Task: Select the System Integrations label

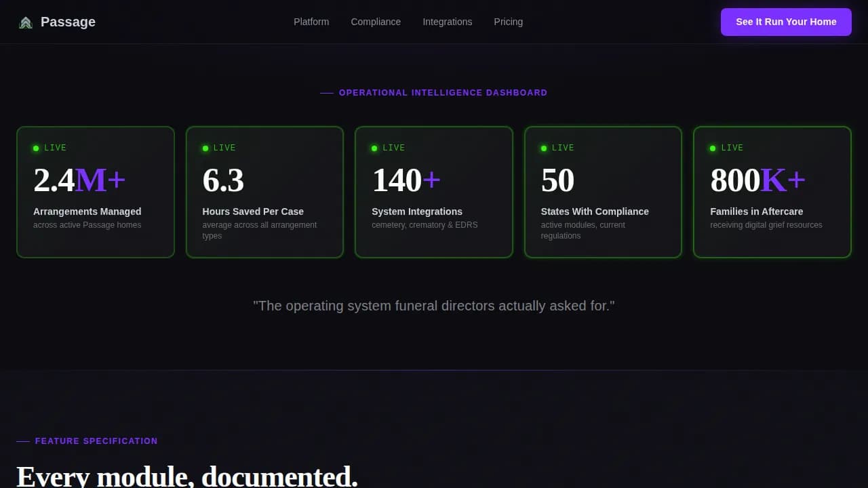Action: [417, 211]
